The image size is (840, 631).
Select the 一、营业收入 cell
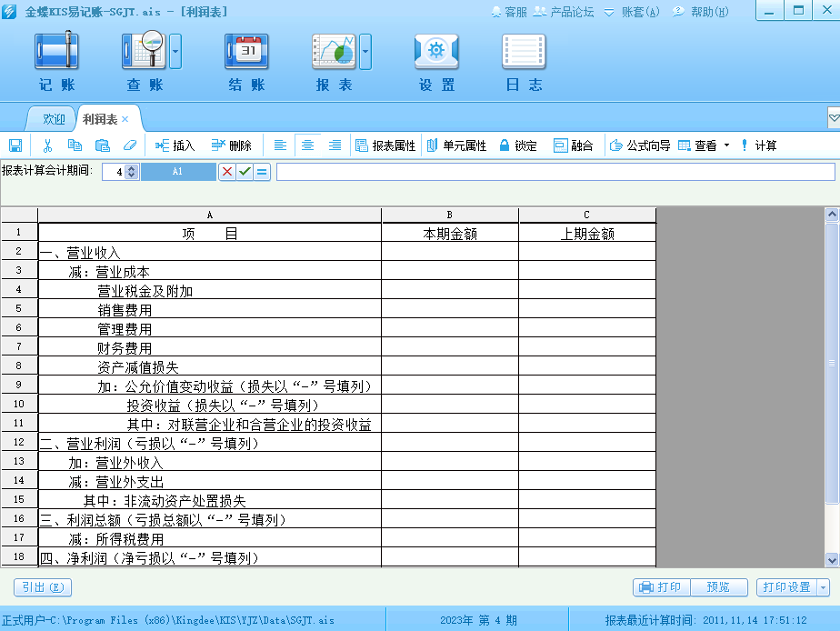tap(209, 251)
